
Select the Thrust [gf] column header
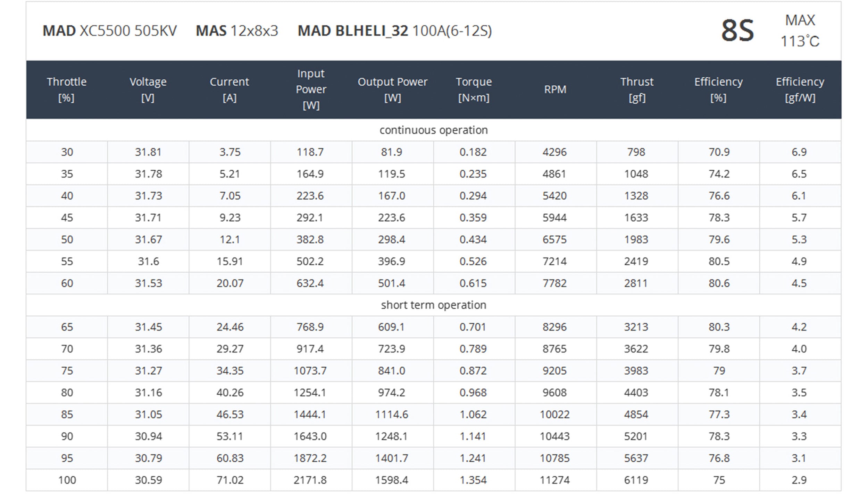click(x=637, y=89)
